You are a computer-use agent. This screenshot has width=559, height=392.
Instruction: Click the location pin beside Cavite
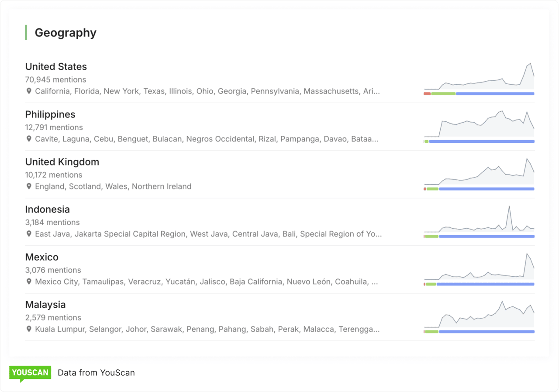pyautogui.click(x=29, y=139)
